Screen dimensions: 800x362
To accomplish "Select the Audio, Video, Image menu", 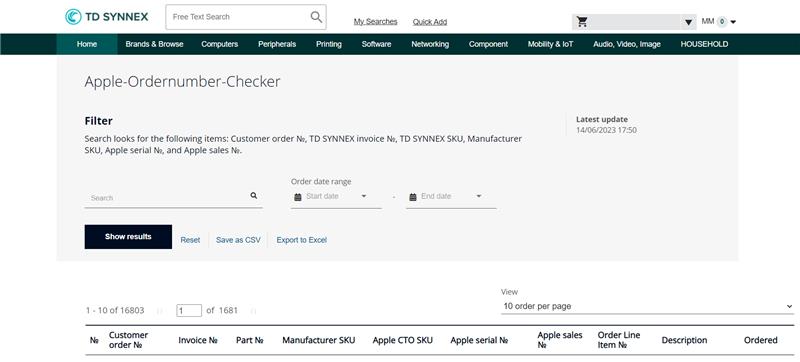I will click(627, 44).
